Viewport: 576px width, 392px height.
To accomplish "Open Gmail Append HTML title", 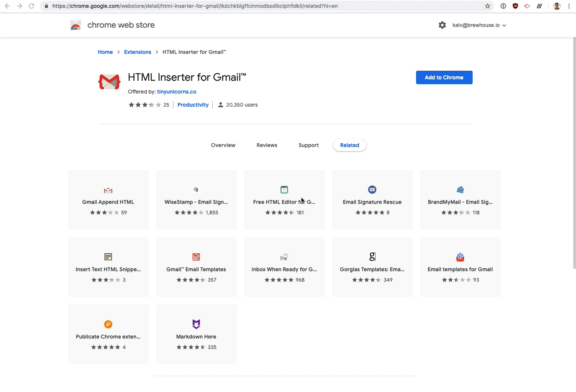I will pos(108,202).
